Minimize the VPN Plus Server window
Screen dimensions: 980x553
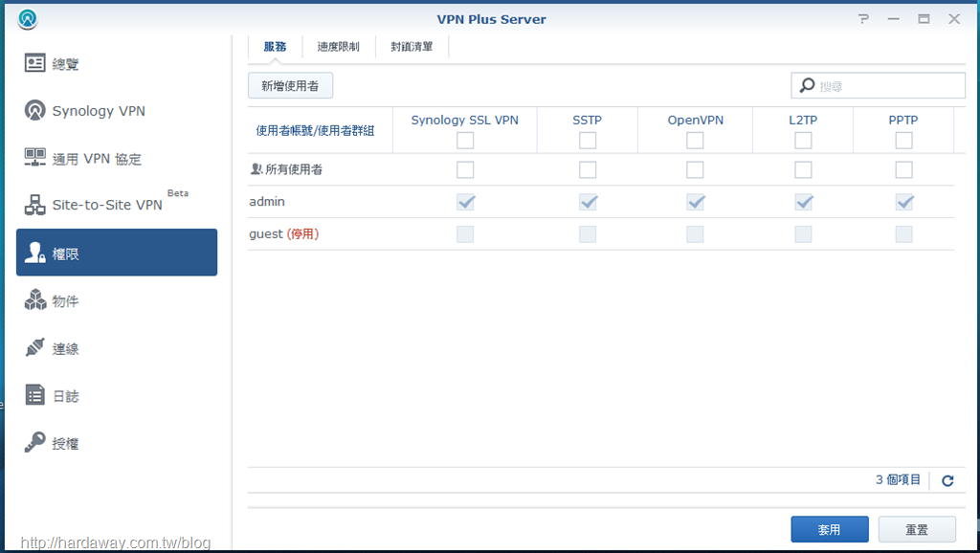(894, 19)
